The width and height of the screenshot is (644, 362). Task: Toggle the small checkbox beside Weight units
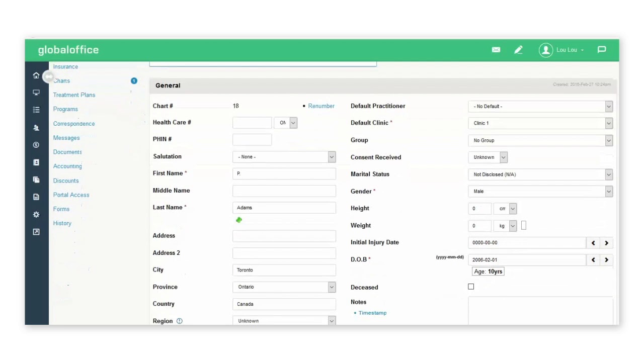pos(524,226)
